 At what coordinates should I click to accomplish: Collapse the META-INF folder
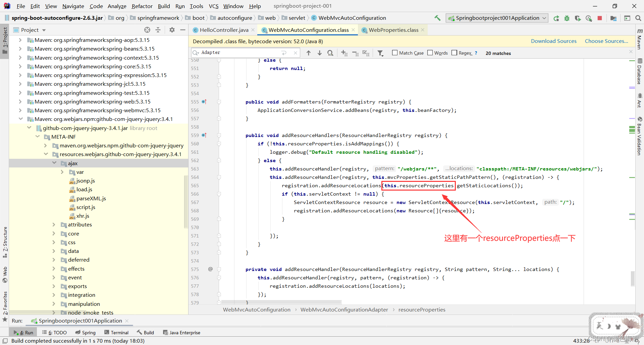coord(38,137)
